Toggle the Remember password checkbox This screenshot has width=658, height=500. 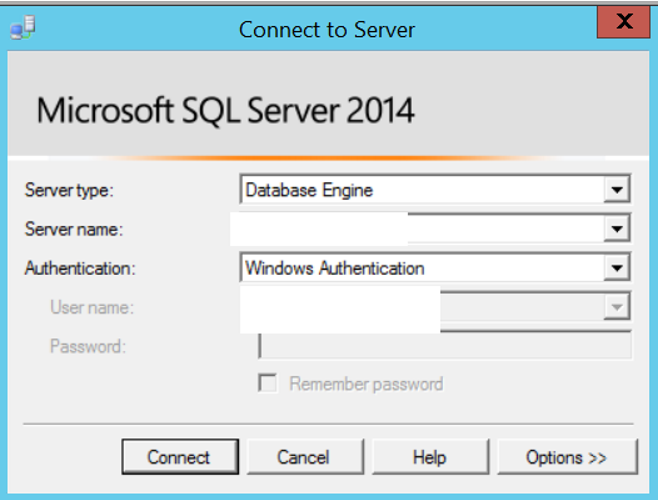click(x=267, y=383)
